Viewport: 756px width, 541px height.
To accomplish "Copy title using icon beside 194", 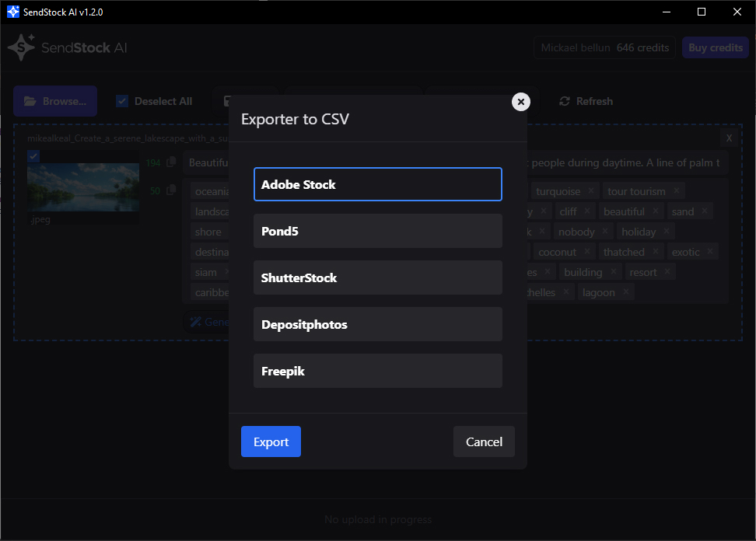I will (x=170, y=162).
